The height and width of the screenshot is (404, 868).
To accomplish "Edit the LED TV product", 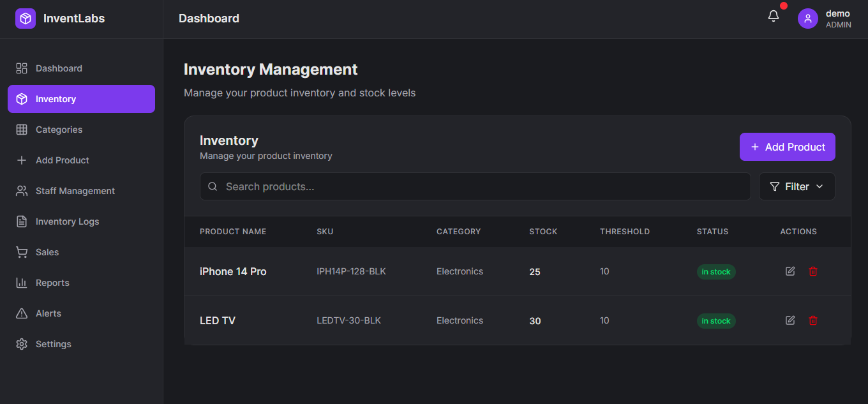I will 790,320.
